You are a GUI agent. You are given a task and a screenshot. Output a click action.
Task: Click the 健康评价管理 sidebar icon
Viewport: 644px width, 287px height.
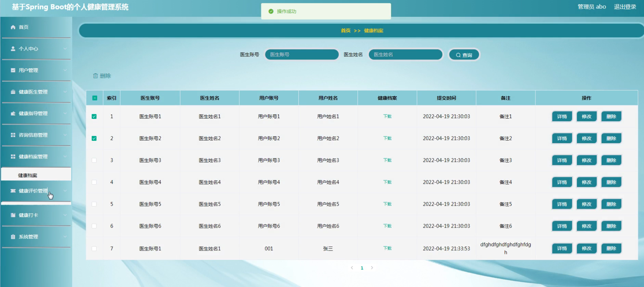pos(13,191)
